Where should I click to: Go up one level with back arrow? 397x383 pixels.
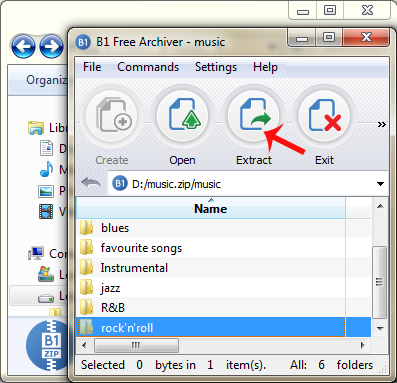click(x=91, y=183)
